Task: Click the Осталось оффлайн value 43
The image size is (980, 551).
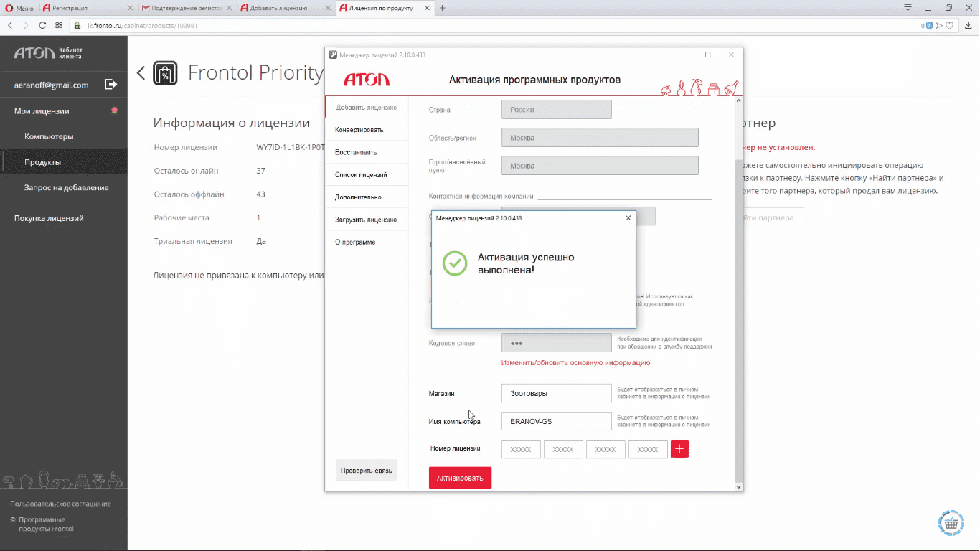Action: (x=261, y=194)
